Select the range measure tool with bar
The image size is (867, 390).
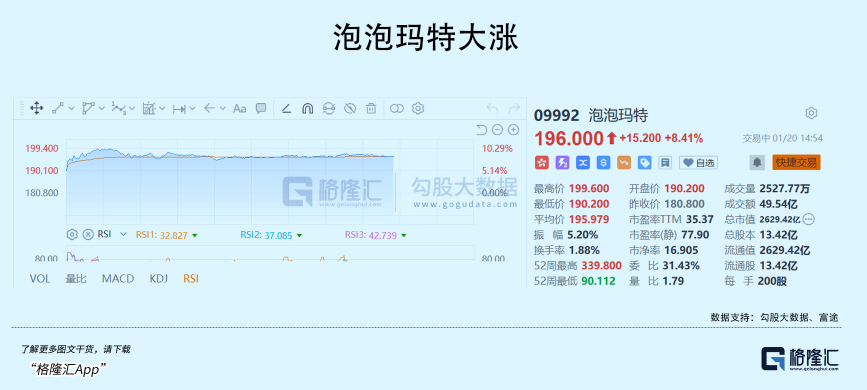179,109
